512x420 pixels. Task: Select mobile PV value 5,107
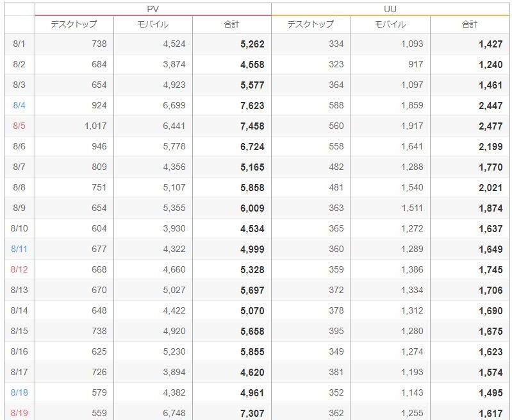[174, 188]
